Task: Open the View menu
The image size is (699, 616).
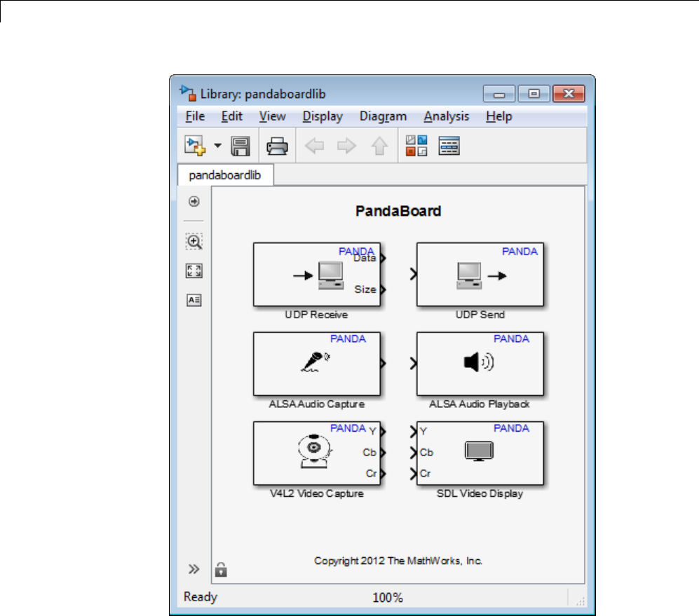Action: click(272, 116)
